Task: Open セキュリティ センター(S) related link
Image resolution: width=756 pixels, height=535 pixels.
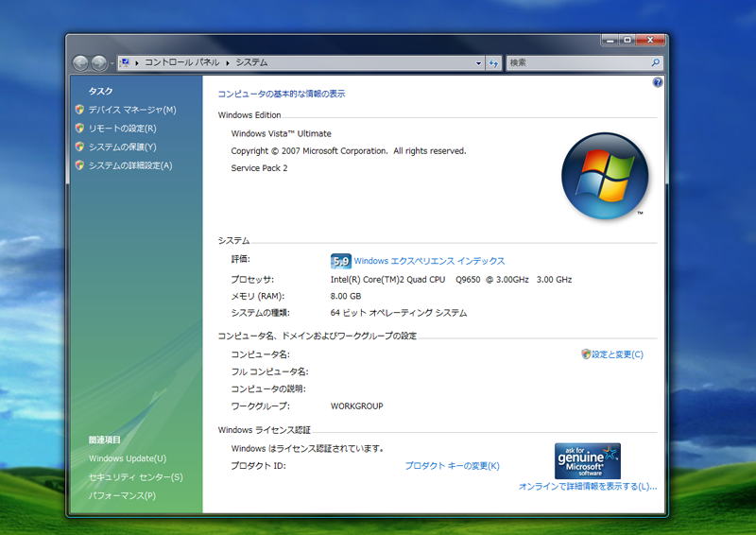Action: coord(135,477)
